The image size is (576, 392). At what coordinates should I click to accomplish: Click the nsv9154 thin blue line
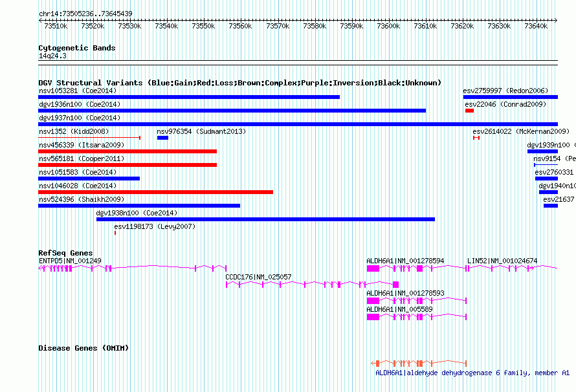pos(546,165)
